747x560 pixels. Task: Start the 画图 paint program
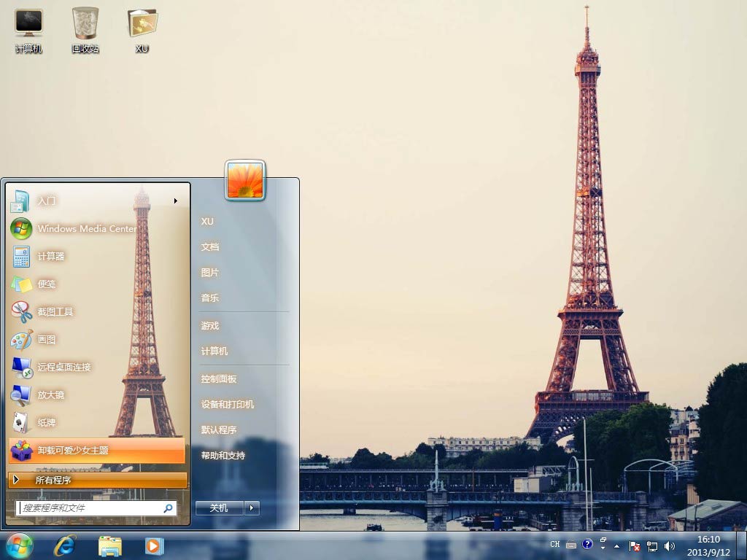(47, 339)
